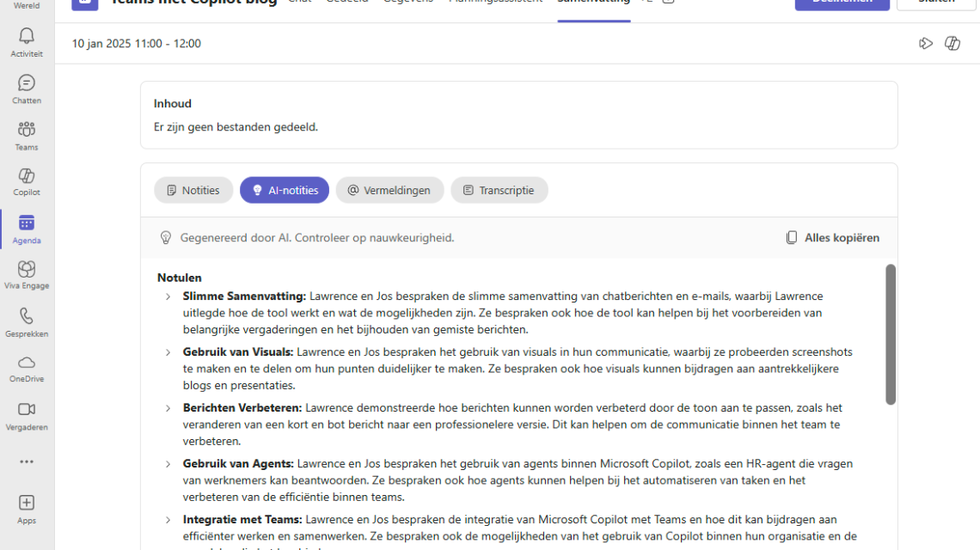
Task: Switch to the Transcriptie tab
Action: coord(499,191)
